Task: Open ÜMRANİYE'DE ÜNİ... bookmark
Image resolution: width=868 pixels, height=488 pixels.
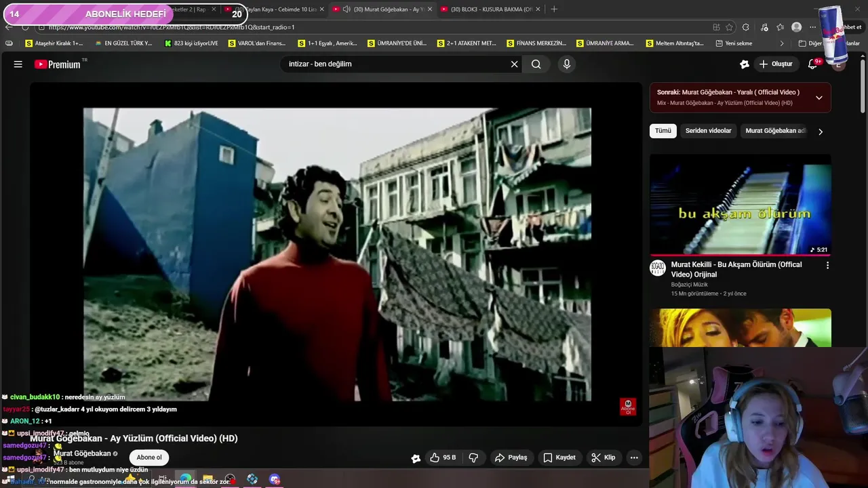Action: pos(397,43)
